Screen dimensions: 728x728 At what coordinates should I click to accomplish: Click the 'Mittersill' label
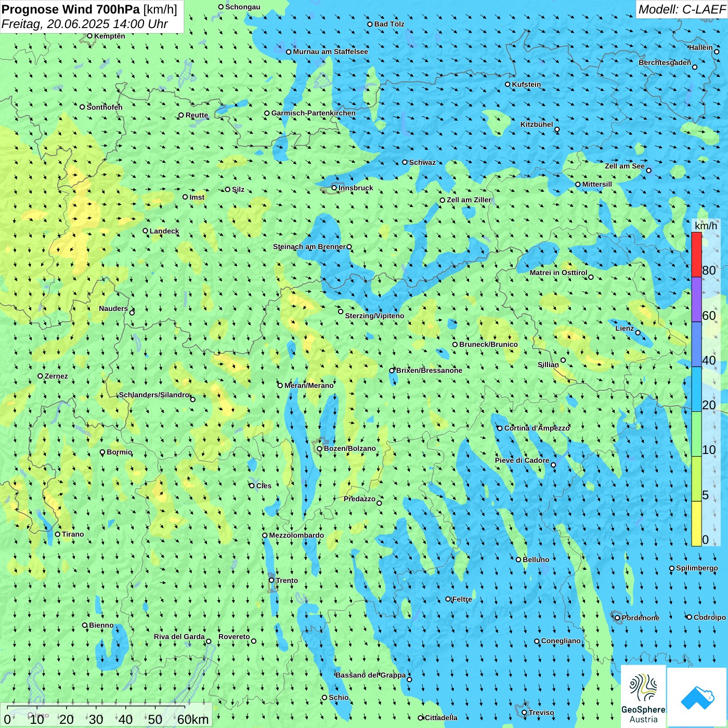pos(597,184)
